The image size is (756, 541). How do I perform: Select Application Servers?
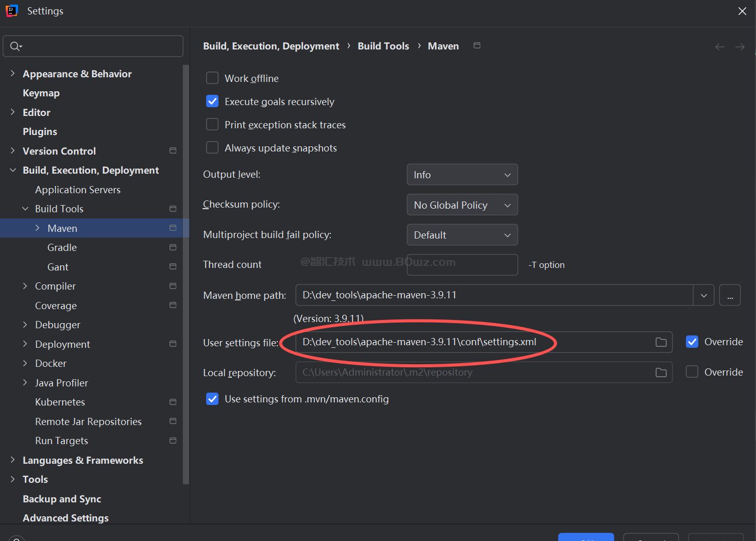tap(78, 190)
